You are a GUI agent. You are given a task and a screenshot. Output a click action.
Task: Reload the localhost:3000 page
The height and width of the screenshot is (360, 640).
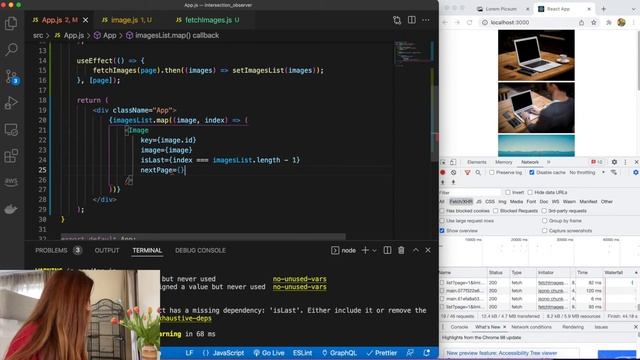click(469, 22)
